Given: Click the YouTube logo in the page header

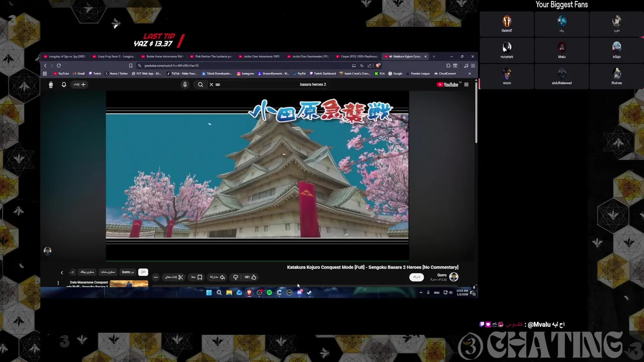Looking at the screenshot, I should [x=447, y=84].
